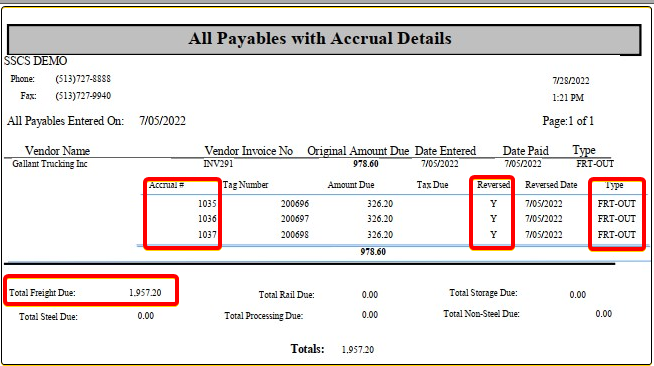Click FRT-OUT type for accrual 1037
This screenshot has width=654, height=366.
616,235
